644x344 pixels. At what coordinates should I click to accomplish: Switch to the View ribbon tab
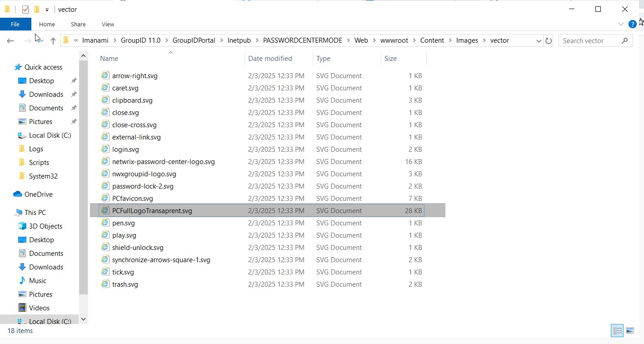pos(108,24)
